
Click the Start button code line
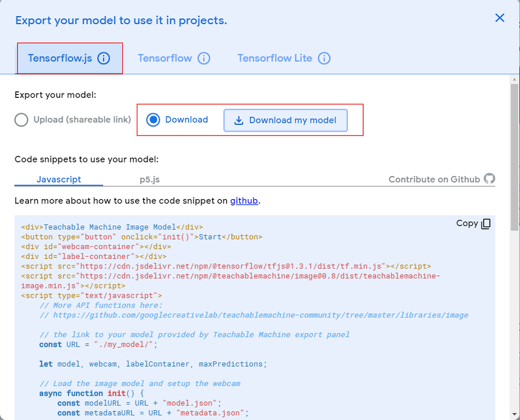click(142, 237)
